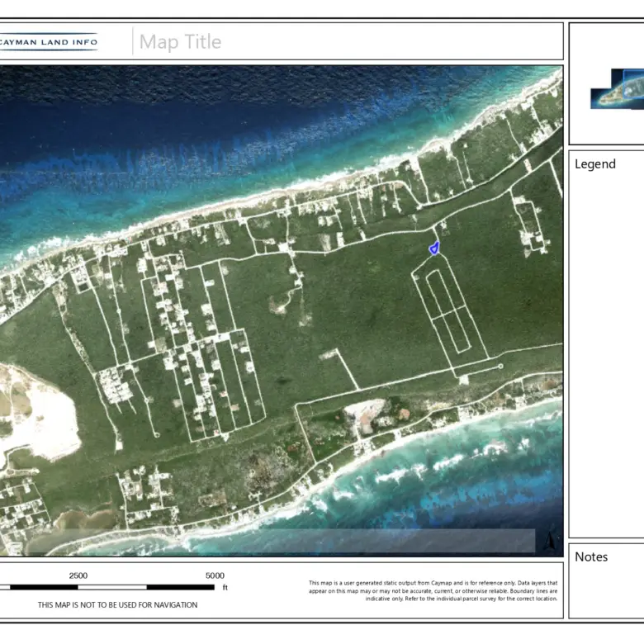Click the empty Legend panel body

(607, 347)
